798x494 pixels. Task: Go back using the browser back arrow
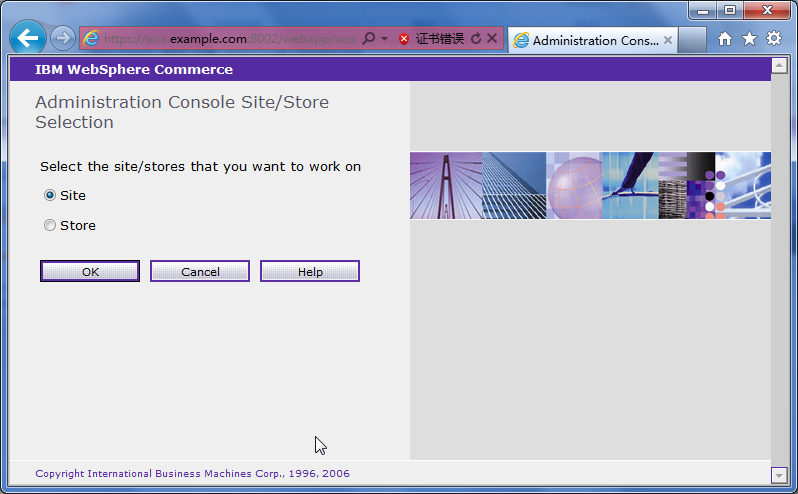click(27, 38)
